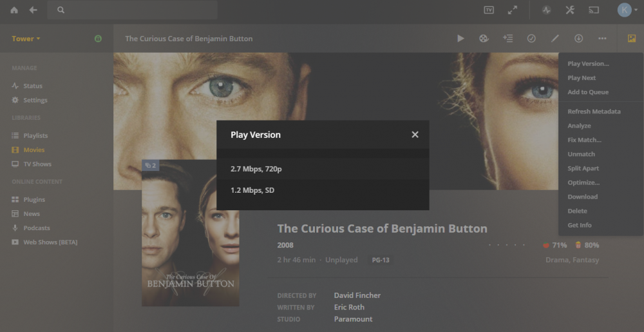Viewport: 644px width, 332px height.
Task: Click the cast screen icon
Action: click(594, 10)
